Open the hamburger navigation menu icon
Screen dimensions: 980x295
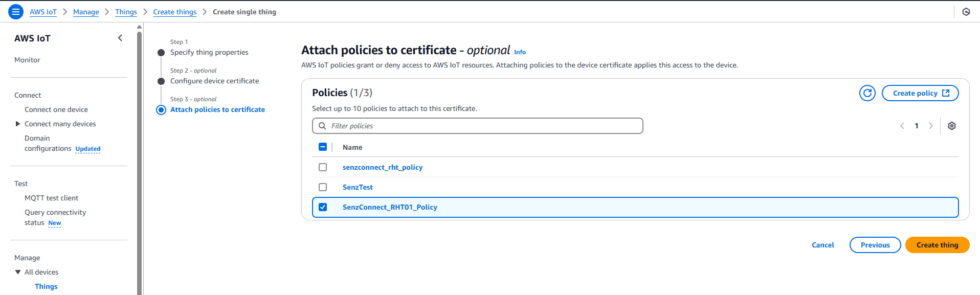point(16,12)
